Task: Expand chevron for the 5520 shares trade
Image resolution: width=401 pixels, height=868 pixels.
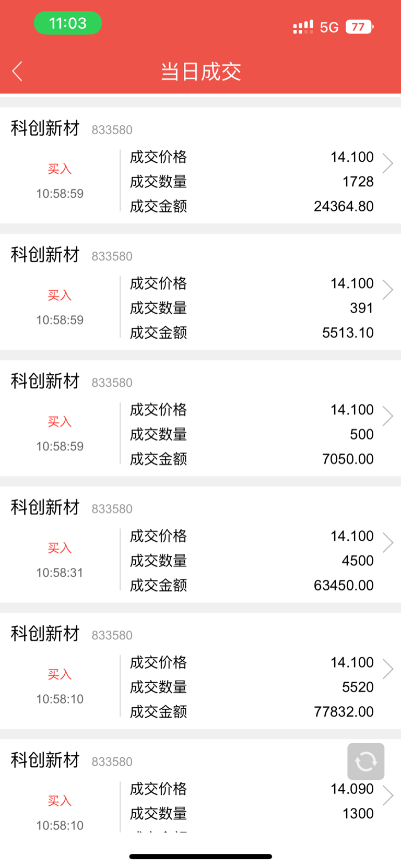Action: 387,669
